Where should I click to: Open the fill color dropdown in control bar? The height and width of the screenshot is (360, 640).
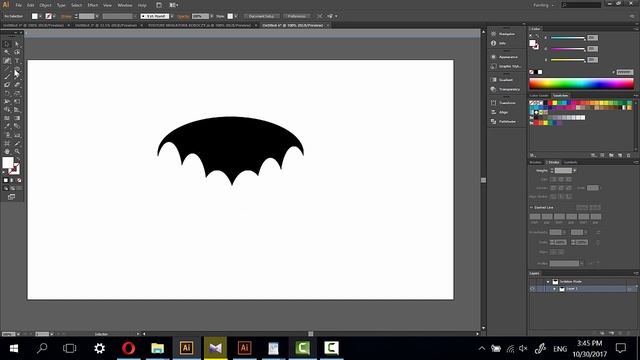tap(40, 16)
